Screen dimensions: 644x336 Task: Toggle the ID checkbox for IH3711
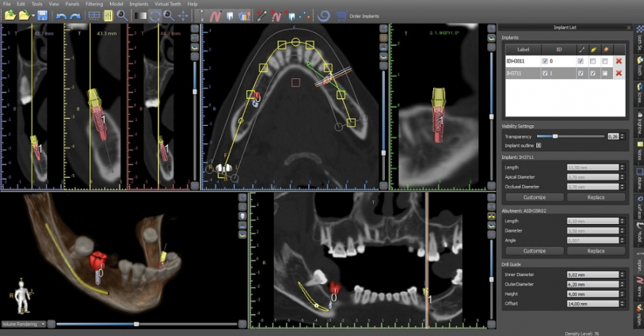[545, 73]
